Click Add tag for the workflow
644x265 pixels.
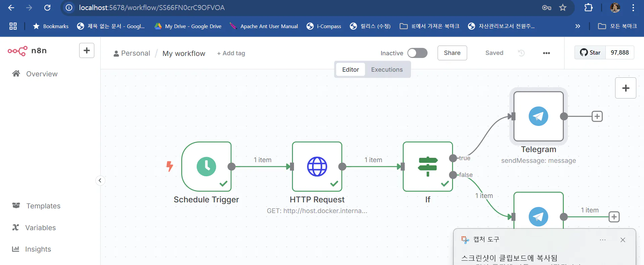tap(231, 53)
